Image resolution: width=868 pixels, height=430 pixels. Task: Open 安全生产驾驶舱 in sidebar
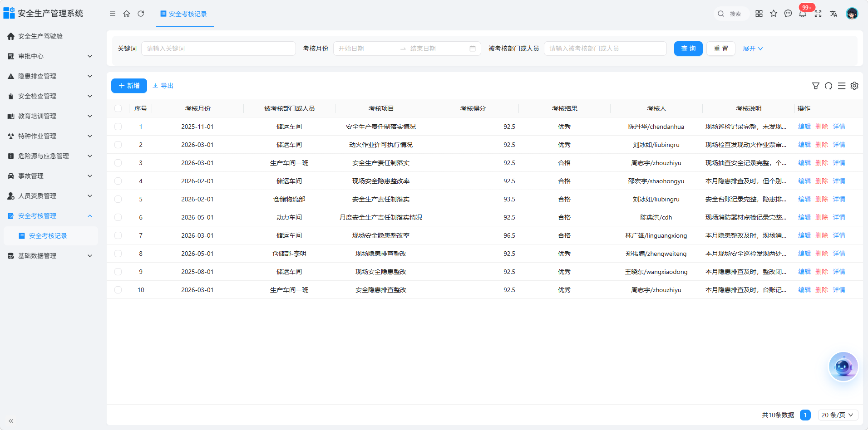[50, 36]
